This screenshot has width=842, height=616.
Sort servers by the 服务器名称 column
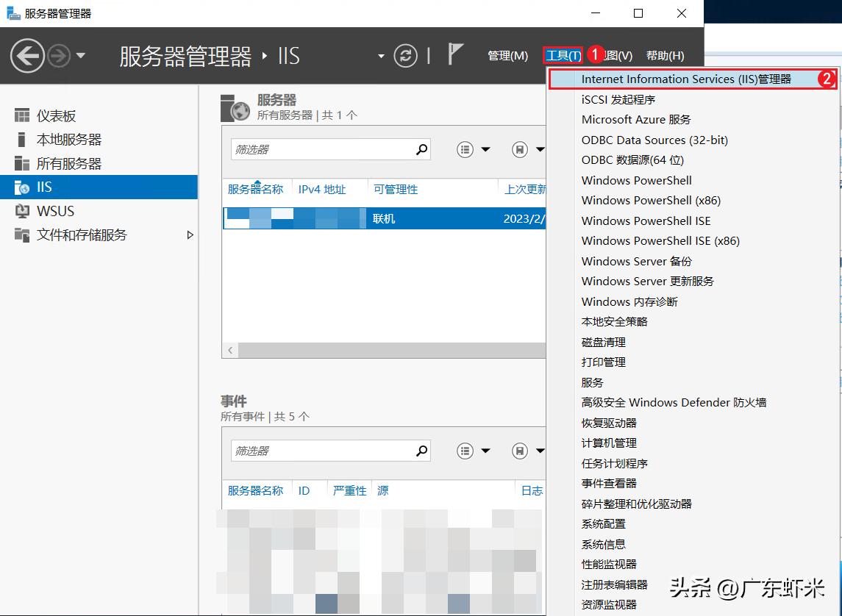coord(255,189)
